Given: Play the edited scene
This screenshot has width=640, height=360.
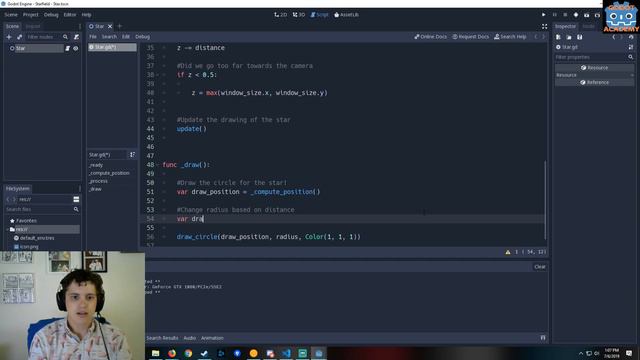Looking at the screenshot, I should coord(576,15).
